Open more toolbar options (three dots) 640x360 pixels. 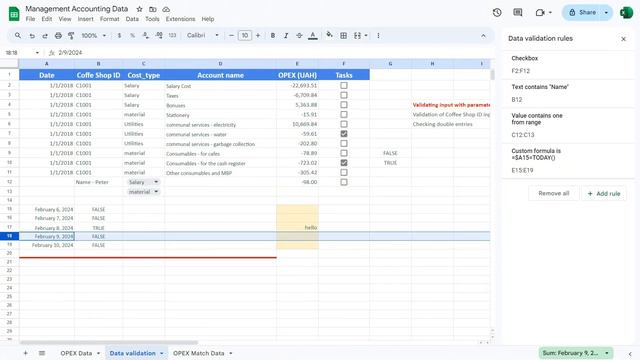tap(378, 36)
